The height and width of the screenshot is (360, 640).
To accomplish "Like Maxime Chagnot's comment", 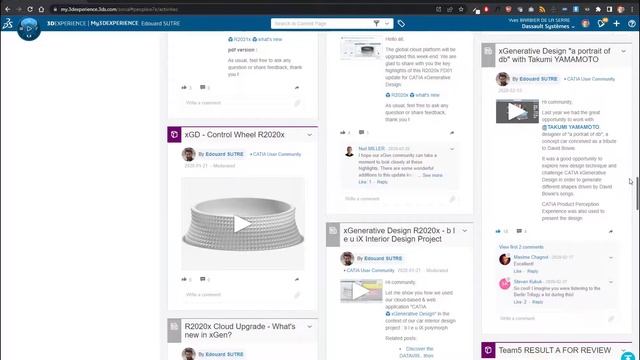I will (518, 271).
